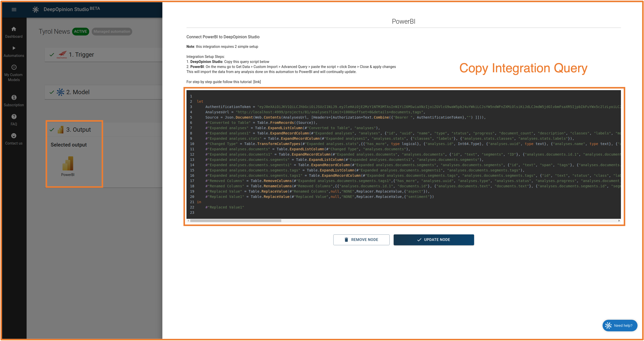The height and width of the screenshot is (341, 644).
Task: Open Contact us smiley icon
Action: tap(14, 136)
